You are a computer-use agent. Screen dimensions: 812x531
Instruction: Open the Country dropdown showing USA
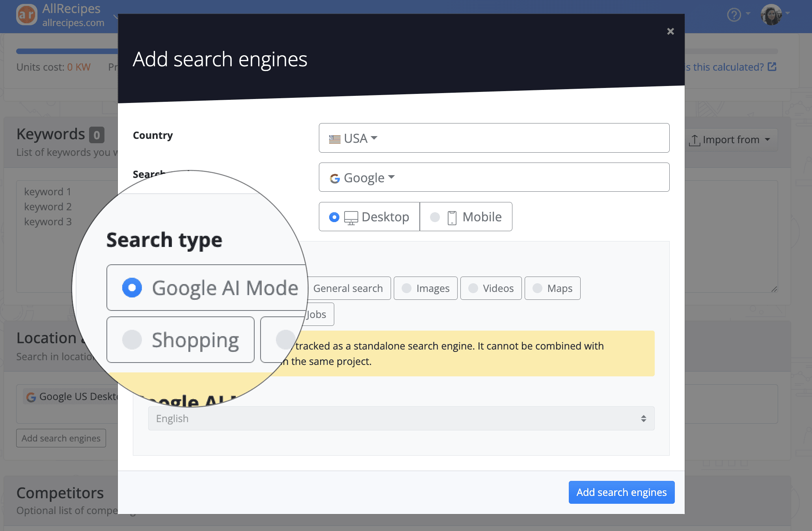click(x=494, y=138)
